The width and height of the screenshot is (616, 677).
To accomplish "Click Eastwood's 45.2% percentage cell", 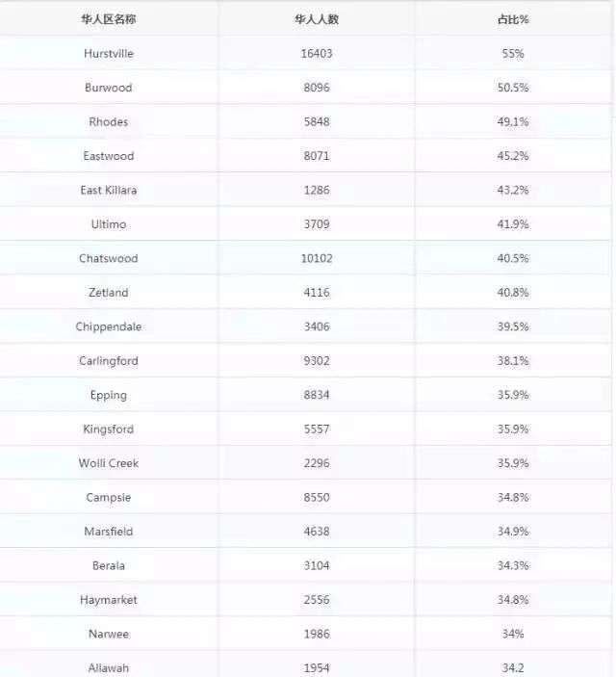I will pyautogui.click(x=513, y=156).
